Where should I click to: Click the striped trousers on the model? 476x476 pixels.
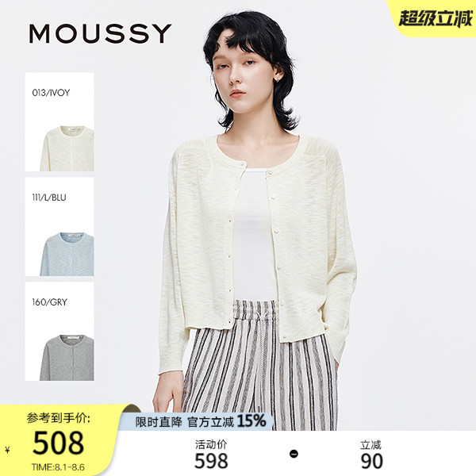260,366
